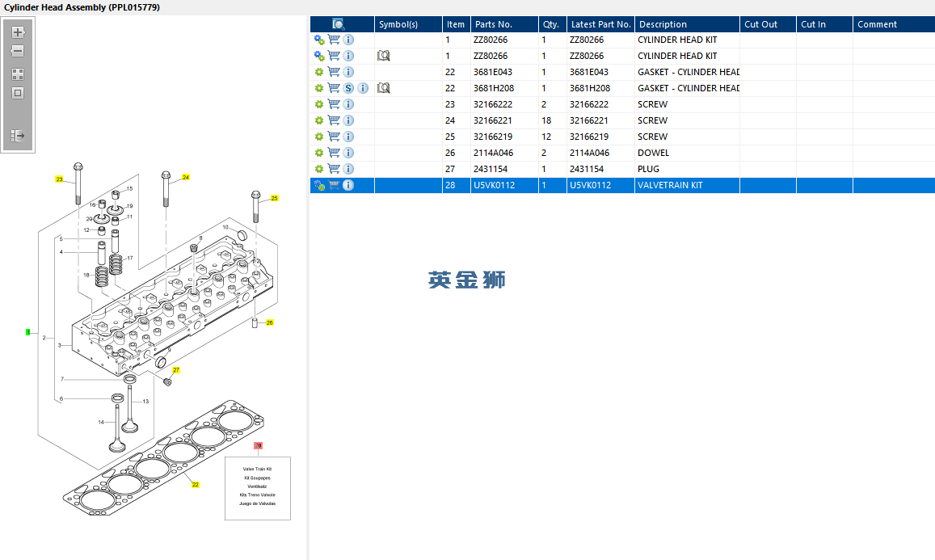
Task: Open info for valvetrain kit U5VK0112
Action: [x=348, y=185]
